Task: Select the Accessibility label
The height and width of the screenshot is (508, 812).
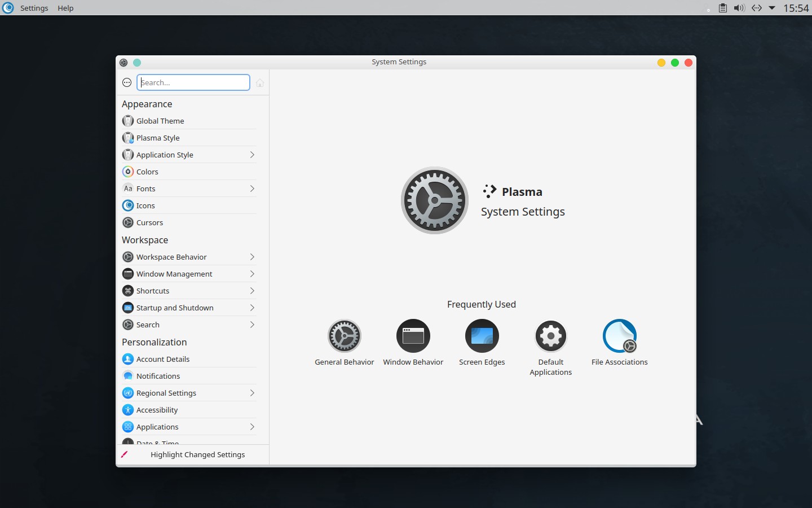Action: click(x=157, y=410)
